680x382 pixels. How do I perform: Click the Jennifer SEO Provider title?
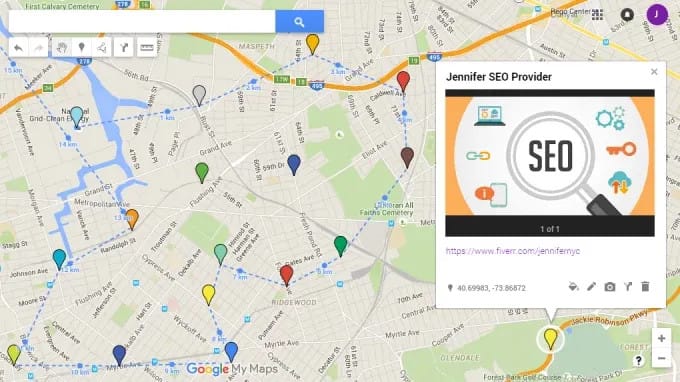point(499,77)
